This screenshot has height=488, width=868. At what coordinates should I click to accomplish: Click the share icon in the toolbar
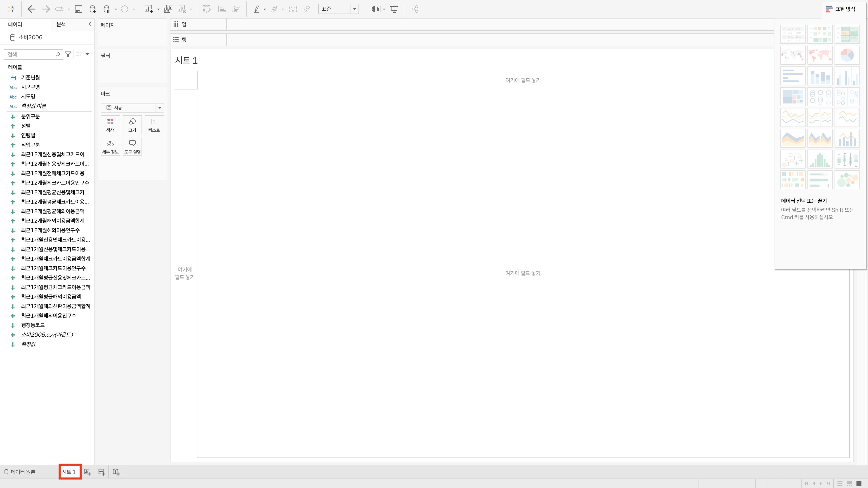click(415, 9)
